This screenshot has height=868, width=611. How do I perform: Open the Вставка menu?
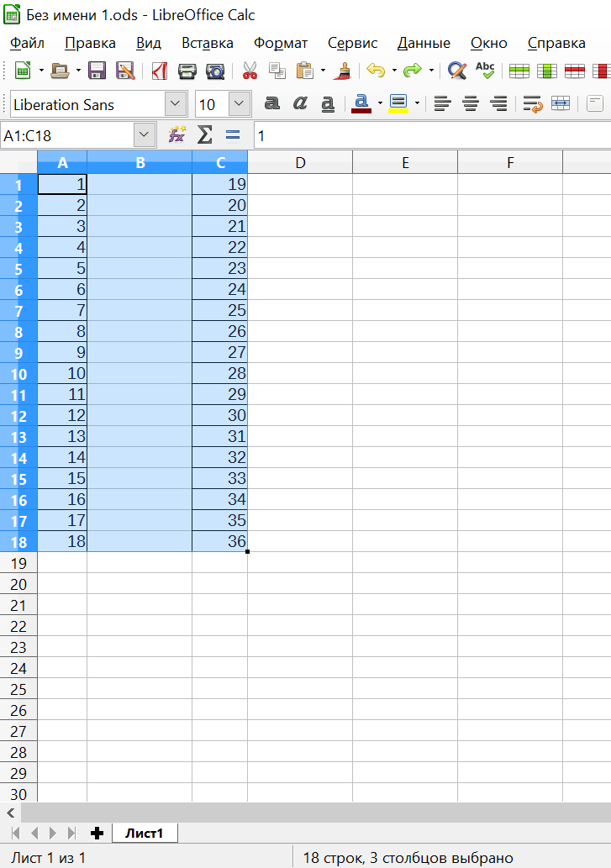point(208,43)
